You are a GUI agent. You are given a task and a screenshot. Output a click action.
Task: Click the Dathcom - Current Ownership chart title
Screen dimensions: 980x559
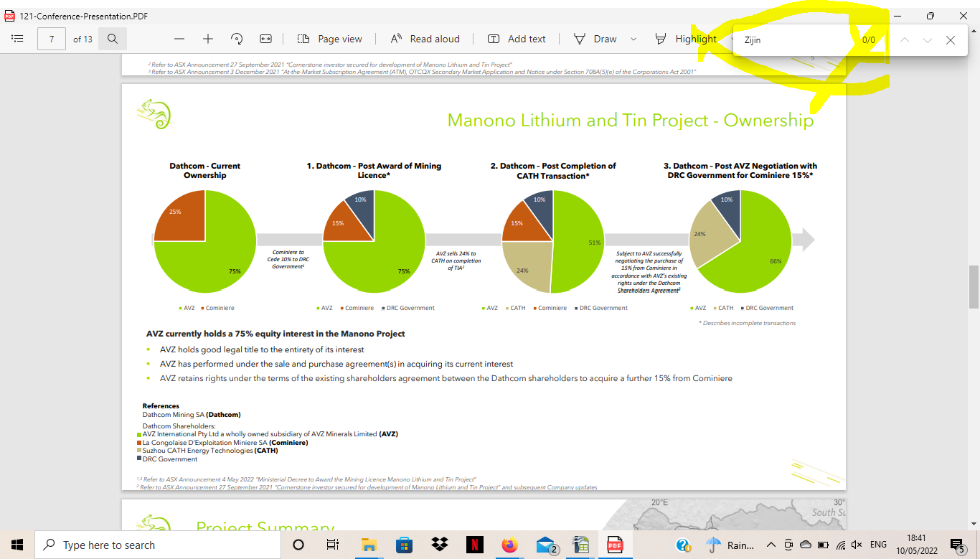point(205,171)
